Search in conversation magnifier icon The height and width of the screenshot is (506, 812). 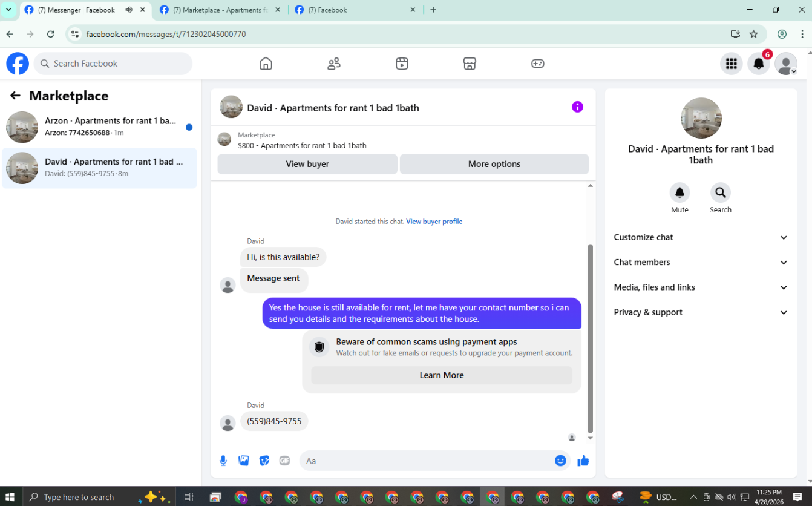coord(720,192)
